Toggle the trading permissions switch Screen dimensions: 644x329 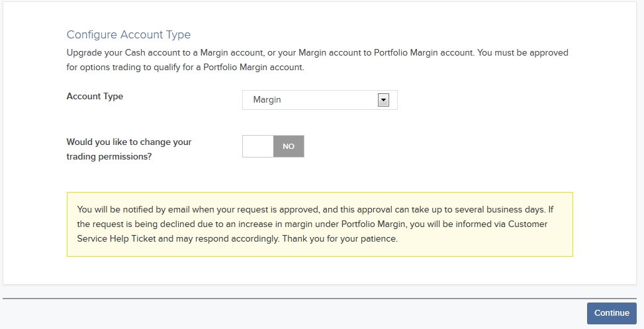(x=273, y=146)
